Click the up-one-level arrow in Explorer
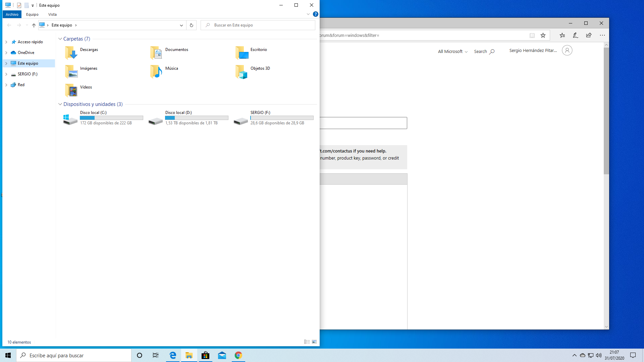Image resolution: width=644 pixels, height=362 pixels. click(x=34, y=25)
